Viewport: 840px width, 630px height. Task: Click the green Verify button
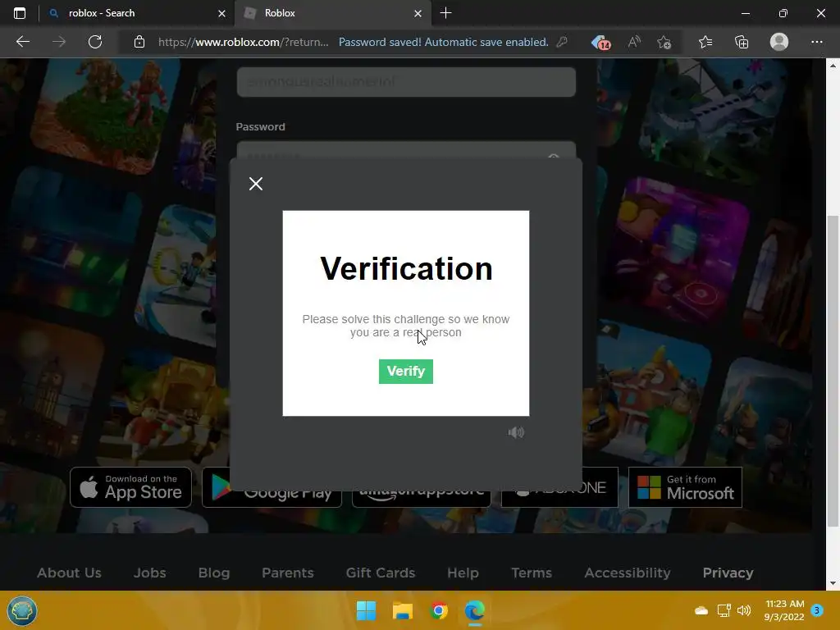405,372
